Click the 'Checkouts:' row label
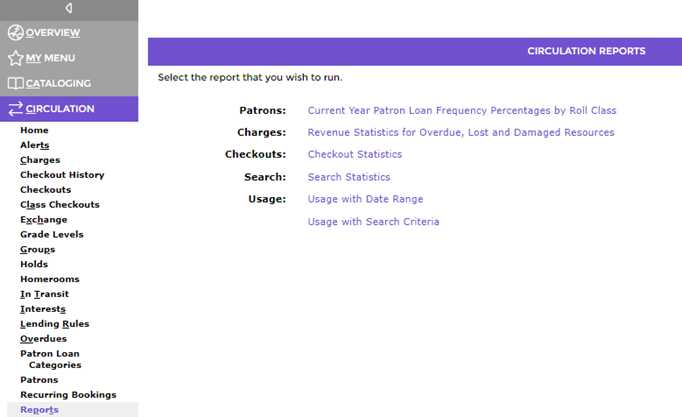The width and height of the screenshot is (682, 417). [255, 154]
